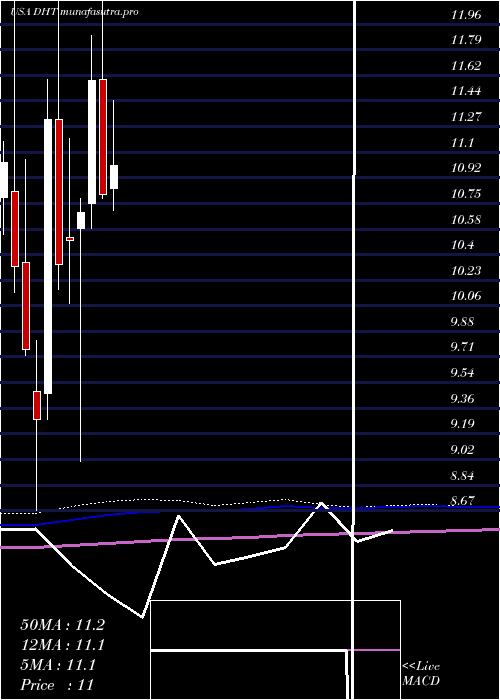Click the 10.06 price axis label

[466, 296]
